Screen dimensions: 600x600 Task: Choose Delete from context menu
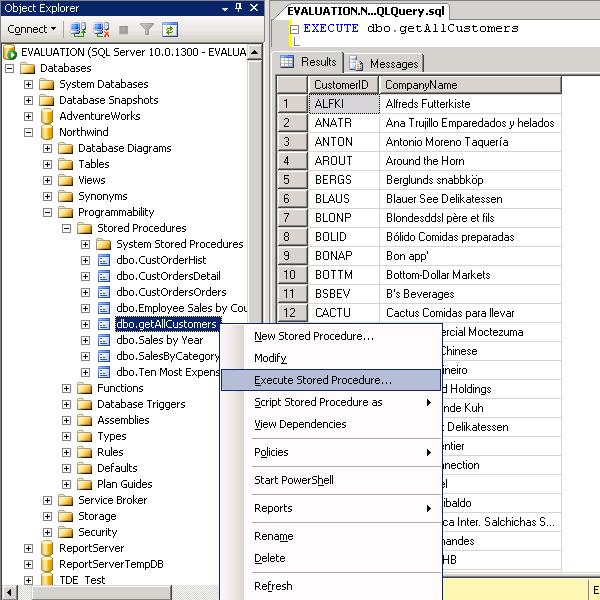tap(331, 558)
